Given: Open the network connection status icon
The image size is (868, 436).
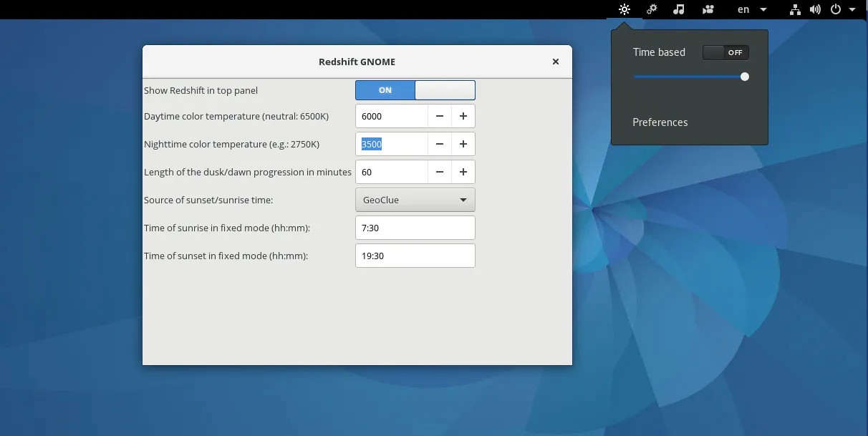Looking at the screenshot, I should (x=795, y=9).
